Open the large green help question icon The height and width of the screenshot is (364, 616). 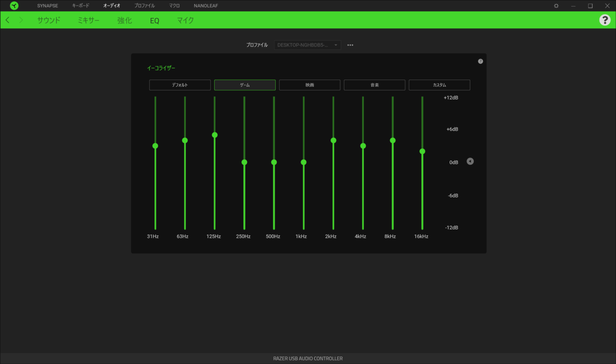click(605, 20)
